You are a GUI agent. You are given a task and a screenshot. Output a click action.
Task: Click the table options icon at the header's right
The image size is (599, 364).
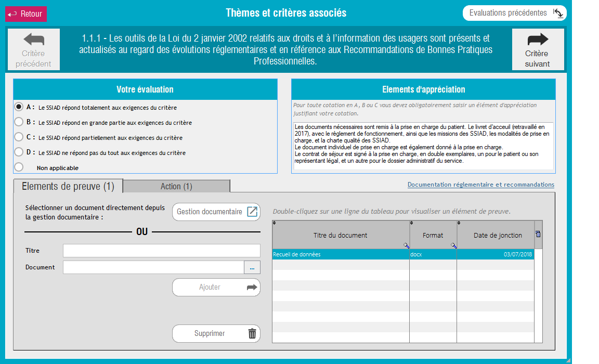(538, 234)
